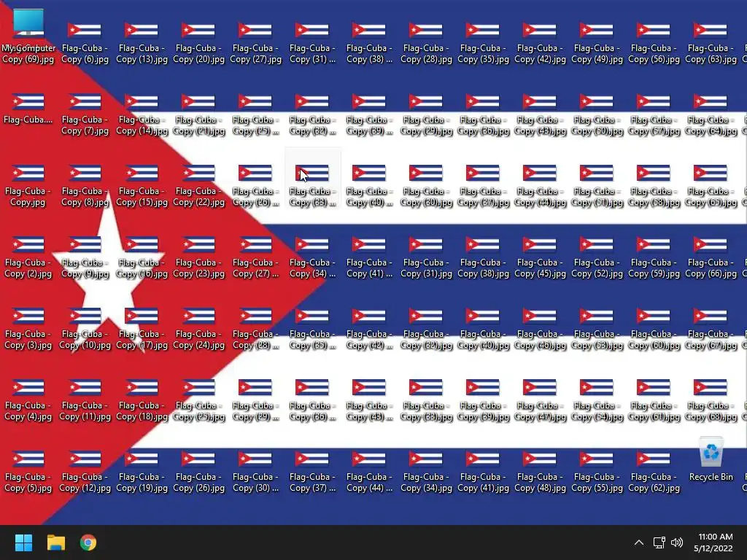Select Flag-Cuba - Copy (9).jpg
Screen dimensions: 747x560
point(85,257)
